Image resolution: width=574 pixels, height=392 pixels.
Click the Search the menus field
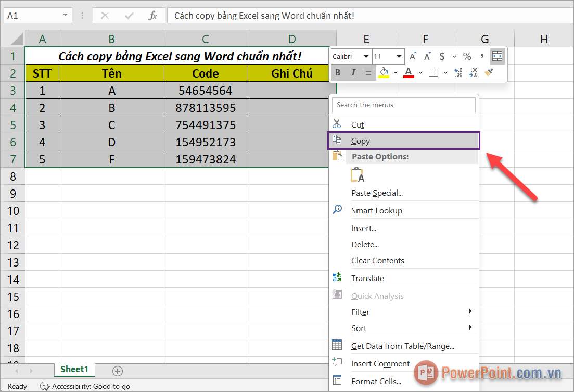point(404,105)
